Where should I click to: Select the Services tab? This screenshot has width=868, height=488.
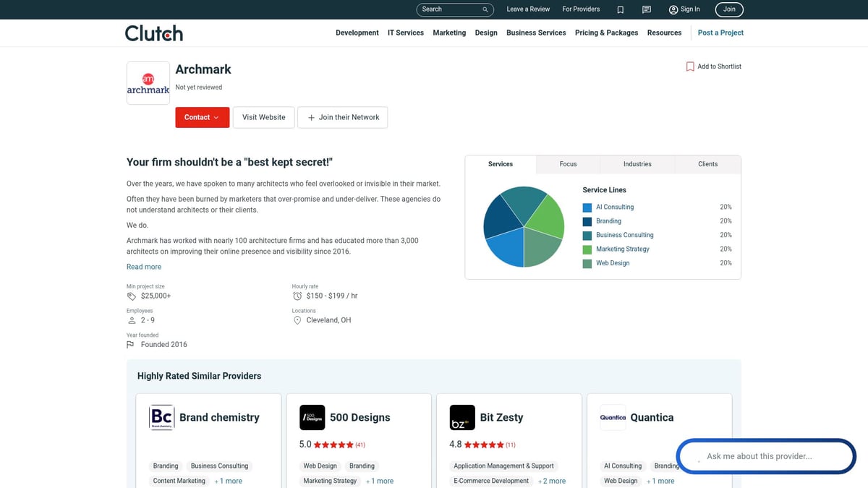pyautogui.click(x=501, y=164)
